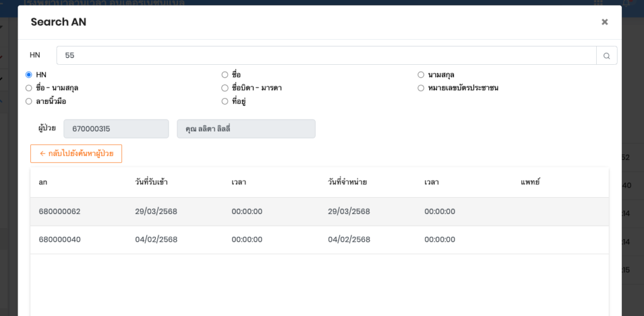
Task: Select the นามสกุล radio option
Action: coord(421,75)
